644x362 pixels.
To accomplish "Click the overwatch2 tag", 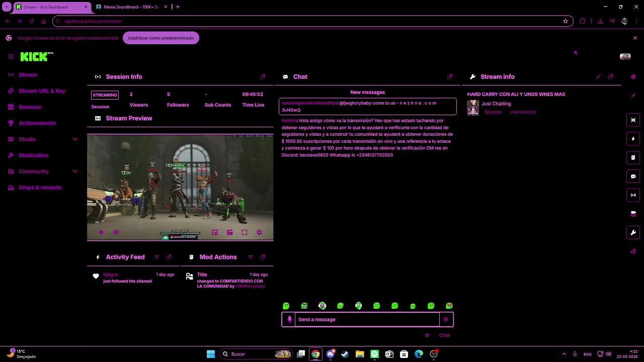I will click(523, 112).
